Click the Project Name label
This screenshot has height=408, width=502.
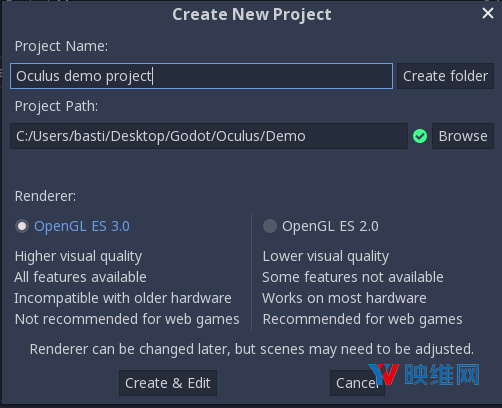pos(61,46)
